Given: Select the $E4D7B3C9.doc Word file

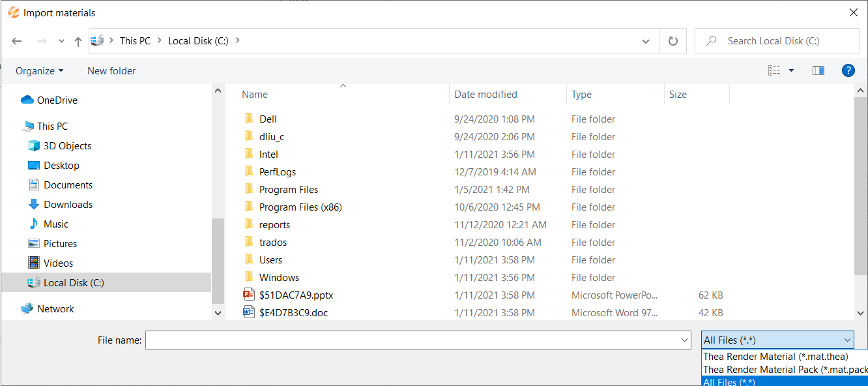Looking at the screenshot, I should pyautogui.click(x=293, y=313).
